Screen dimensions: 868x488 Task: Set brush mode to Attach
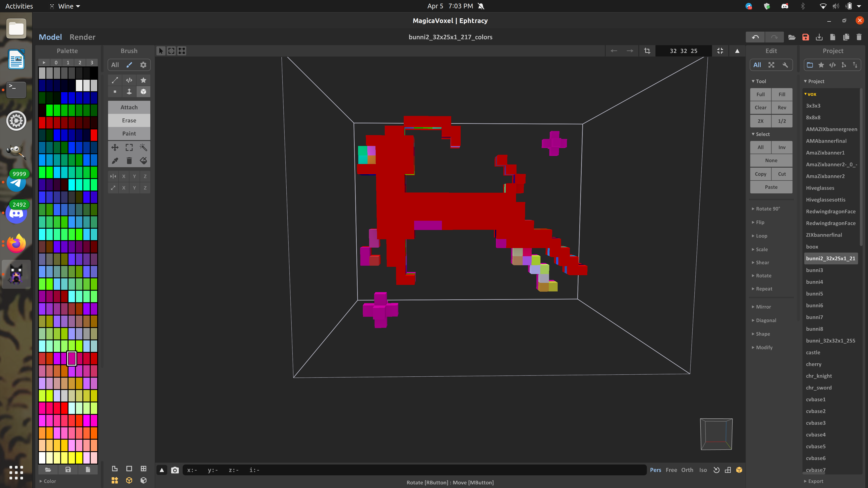(x=129, y=107)
